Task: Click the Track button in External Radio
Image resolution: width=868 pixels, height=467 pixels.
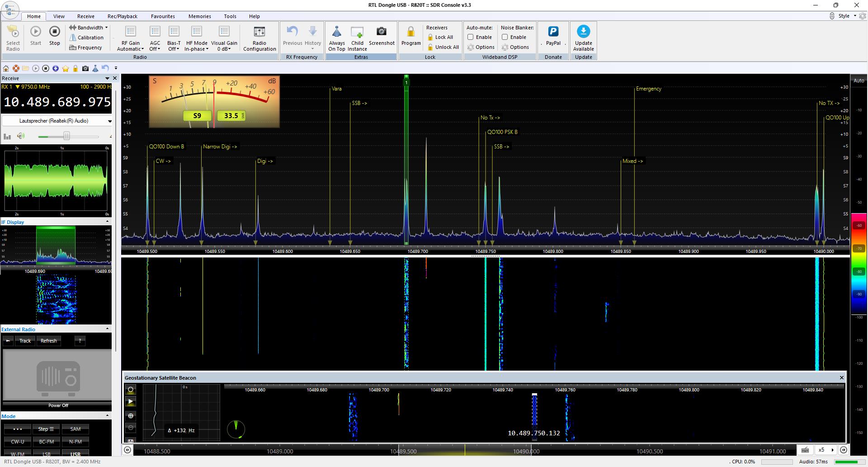Action: point(25,341)
